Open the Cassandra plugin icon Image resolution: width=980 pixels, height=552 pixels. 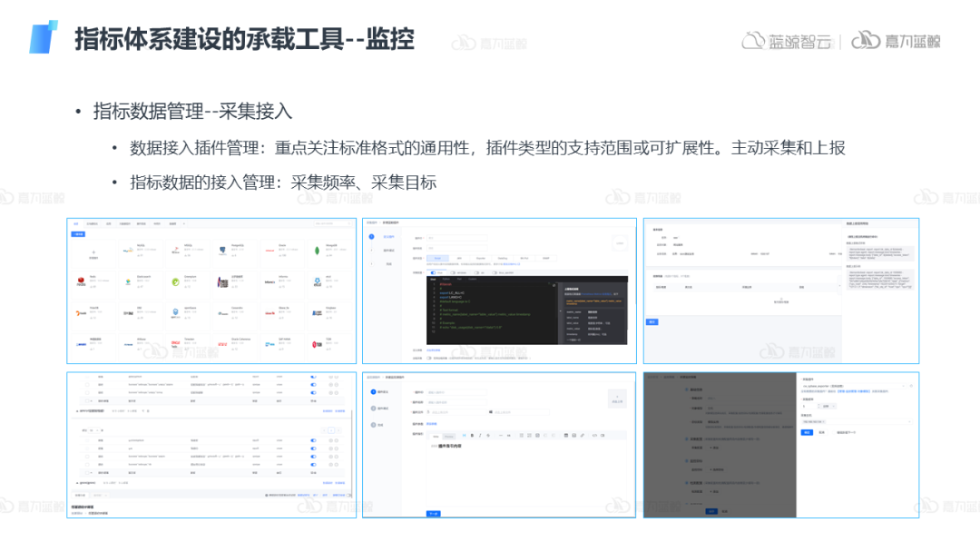click(222, 313)
